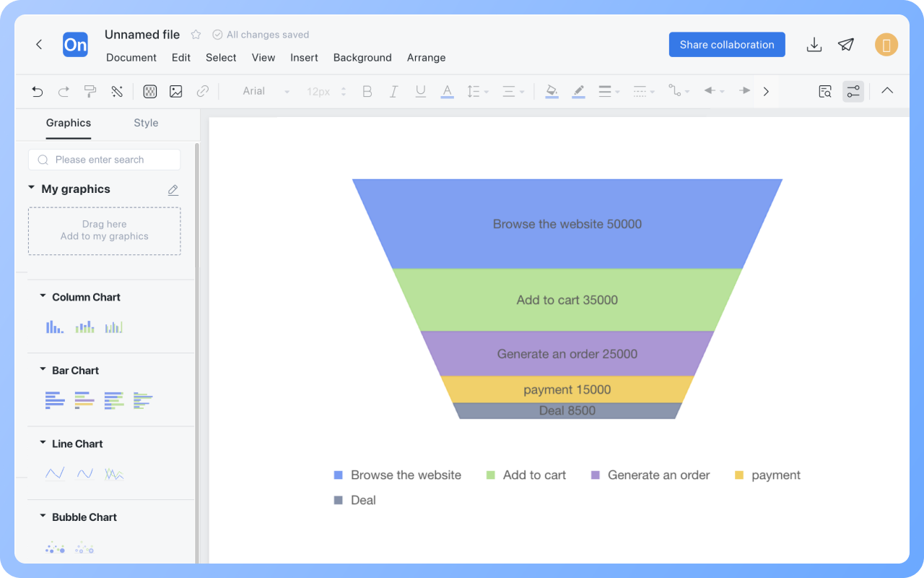Click the font color swatch A icon
Viewport: 924px width, 578px height.
pyautogui.click(x=447, y=91)
